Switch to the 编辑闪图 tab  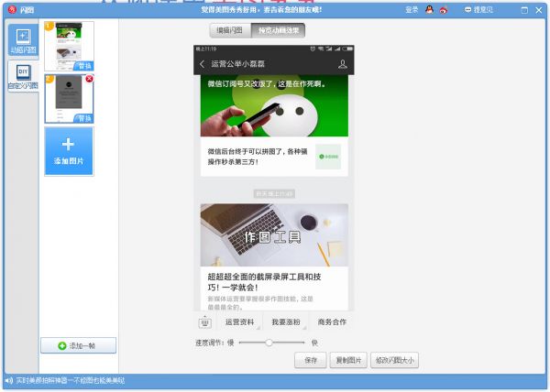[x=230, y=30]
